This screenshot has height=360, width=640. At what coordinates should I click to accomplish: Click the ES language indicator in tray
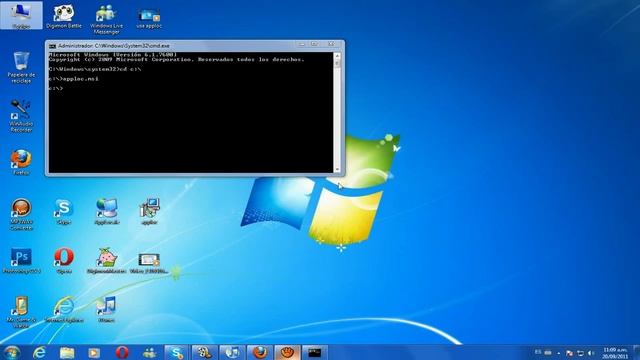click(538, 352)
